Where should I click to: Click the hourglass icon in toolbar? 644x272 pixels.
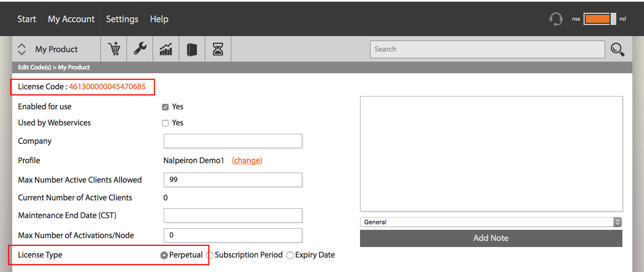pos(218,49)
